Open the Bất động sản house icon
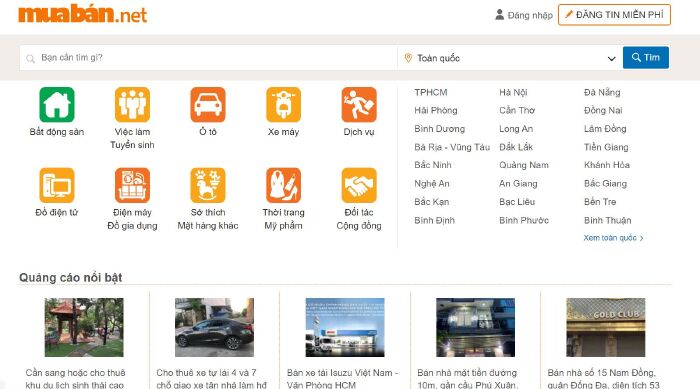This screenshot has width=700, height=389. (57, 105)
